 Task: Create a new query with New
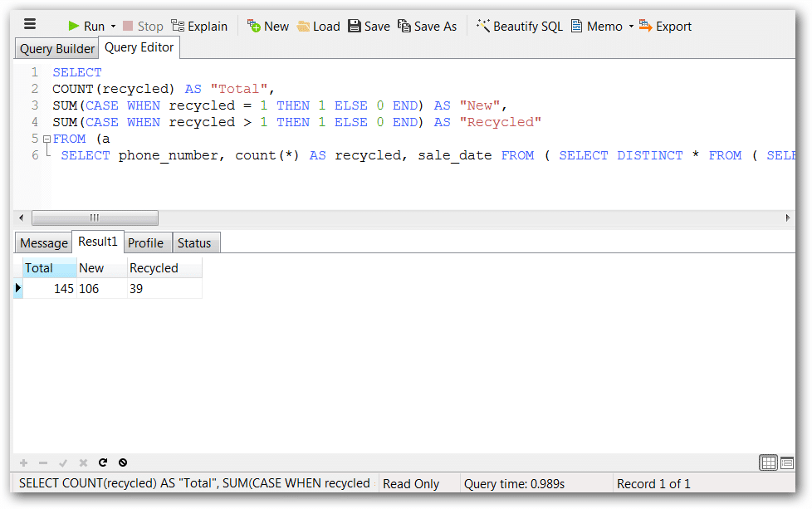point(267,26)
